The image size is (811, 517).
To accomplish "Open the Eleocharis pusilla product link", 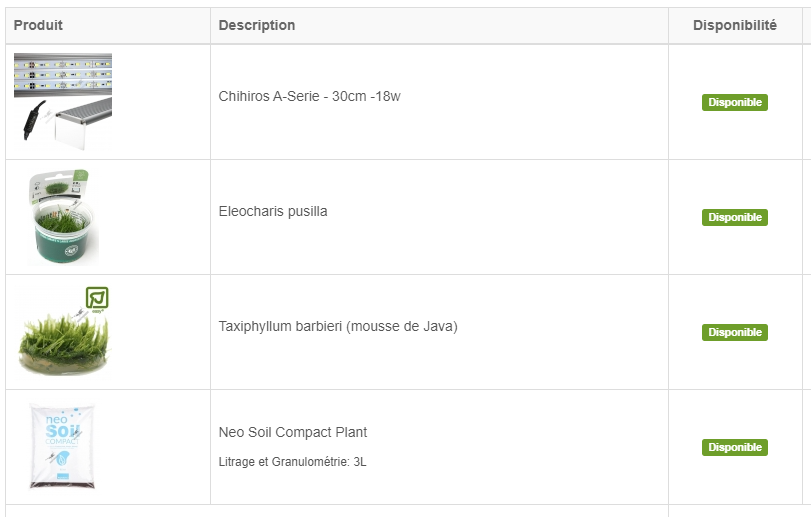I will (273, 211).
